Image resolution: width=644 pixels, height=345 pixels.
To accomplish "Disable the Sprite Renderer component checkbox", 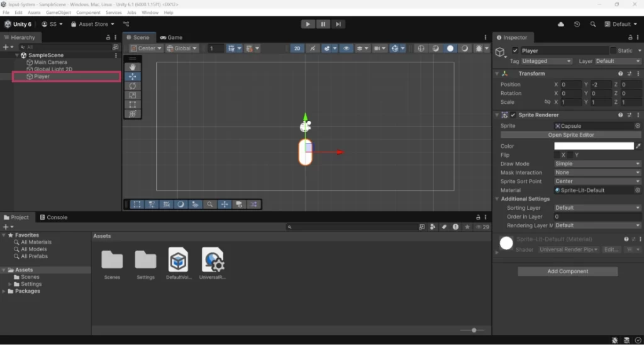I will point(513,115).
